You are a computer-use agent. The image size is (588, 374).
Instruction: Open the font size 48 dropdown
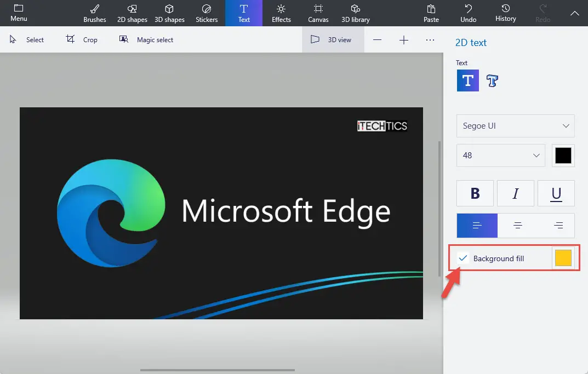coord(500,156)
